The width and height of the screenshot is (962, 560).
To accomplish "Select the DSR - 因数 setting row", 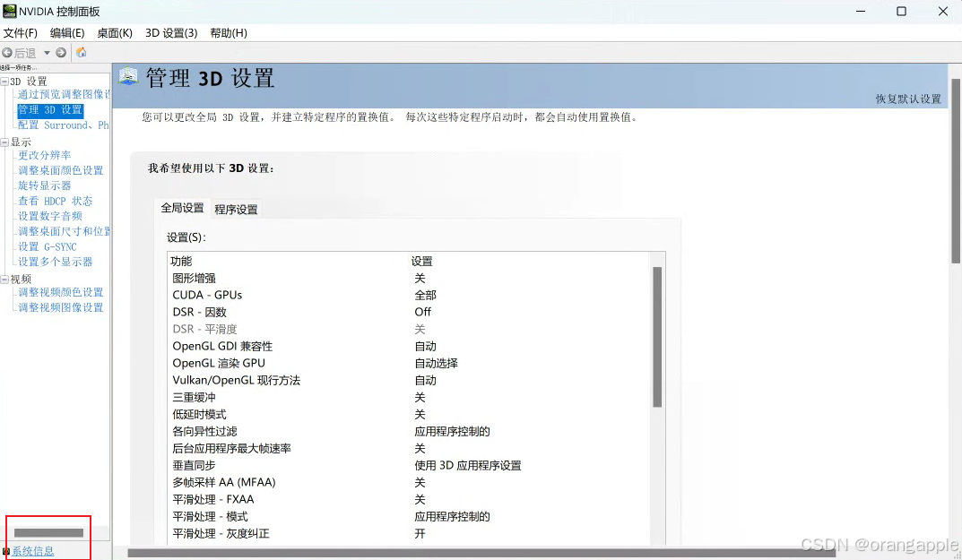I will [x=408, y=312].
